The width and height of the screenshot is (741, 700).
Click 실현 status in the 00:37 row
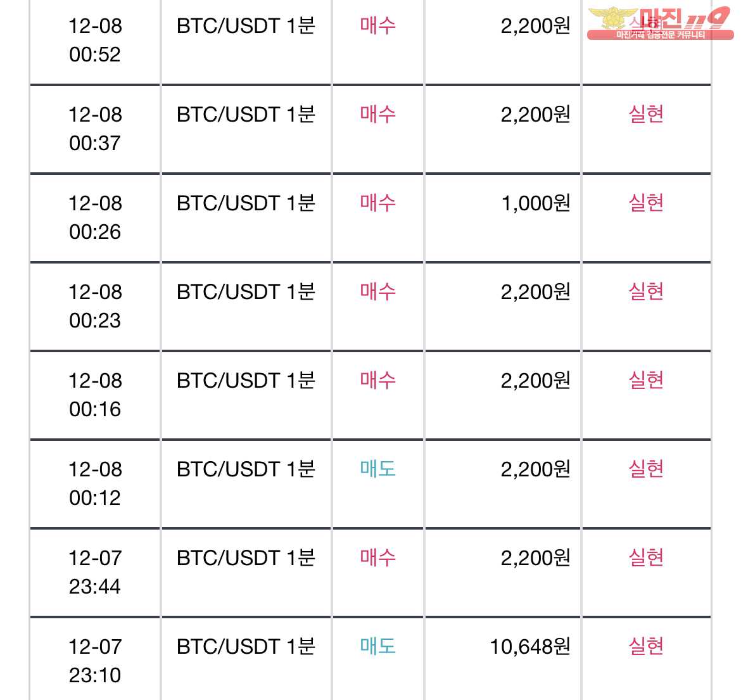click(646, 115)
